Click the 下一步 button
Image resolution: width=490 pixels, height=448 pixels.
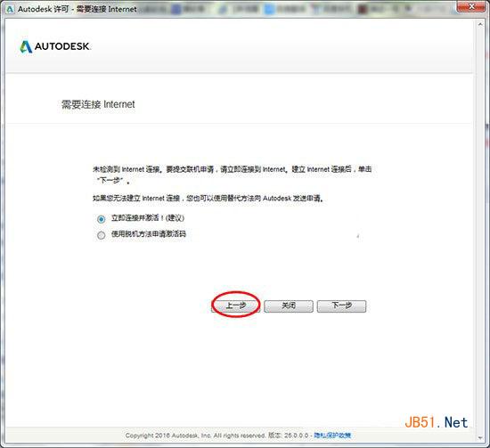[x=341, y=305]
